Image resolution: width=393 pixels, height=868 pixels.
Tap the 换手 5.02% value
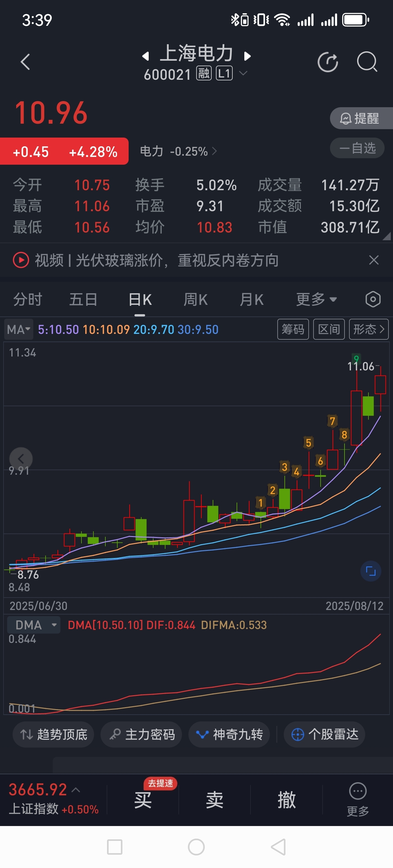click(216, 185)
